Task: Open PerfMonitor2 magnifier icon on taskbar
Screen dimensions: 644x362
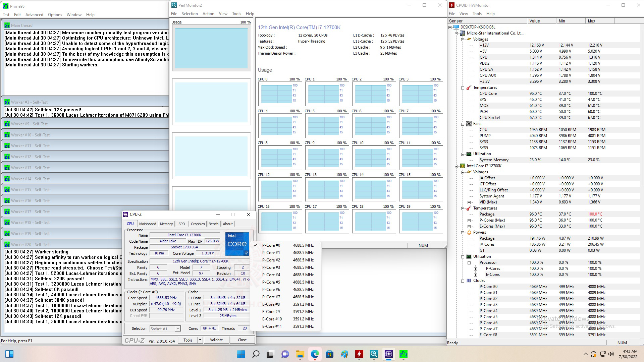Action: coord(374,354)
